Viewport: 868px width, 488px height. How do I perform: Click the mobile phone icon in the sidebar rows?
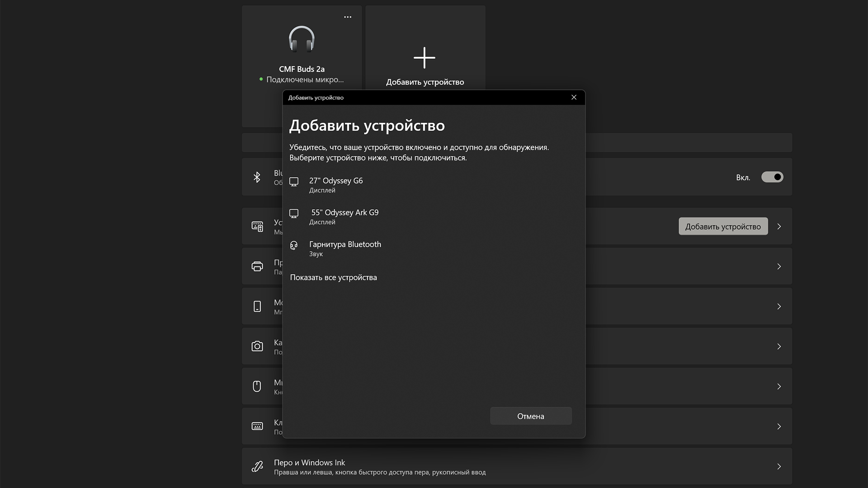pos(257,306)
